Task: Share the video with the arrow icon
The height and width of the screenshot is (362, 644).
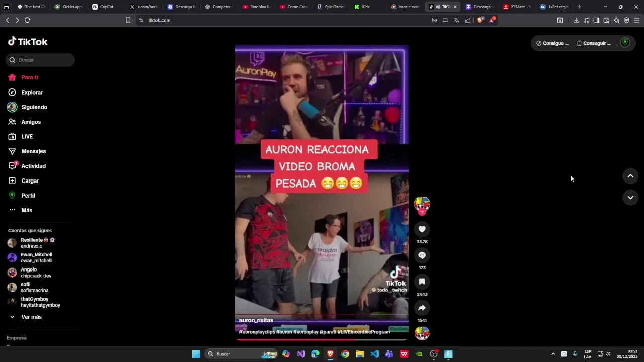Action: coord(422,308)
